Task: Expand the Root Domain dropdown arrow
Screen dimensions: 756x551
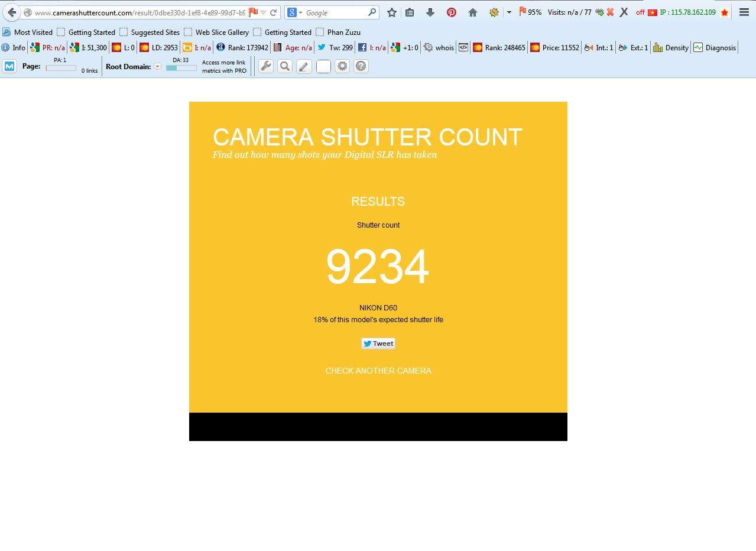Action: 157,66
